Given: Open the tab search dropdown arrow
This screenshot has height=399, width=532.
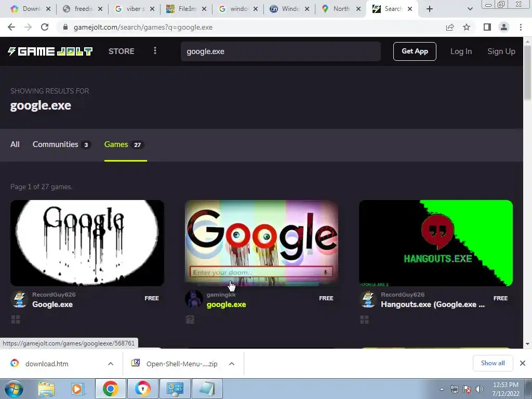Looking at the screenshot, I should (x=470, y=9).
